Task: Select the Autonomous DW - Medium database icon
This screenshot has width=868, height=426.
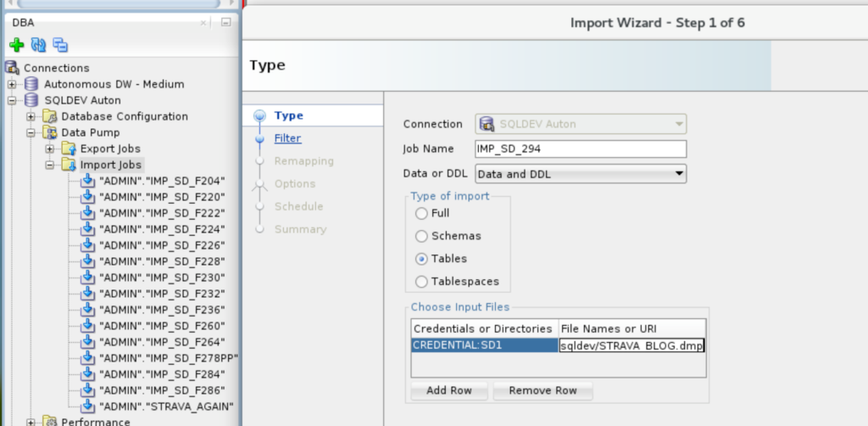Action: coord(31,84)
